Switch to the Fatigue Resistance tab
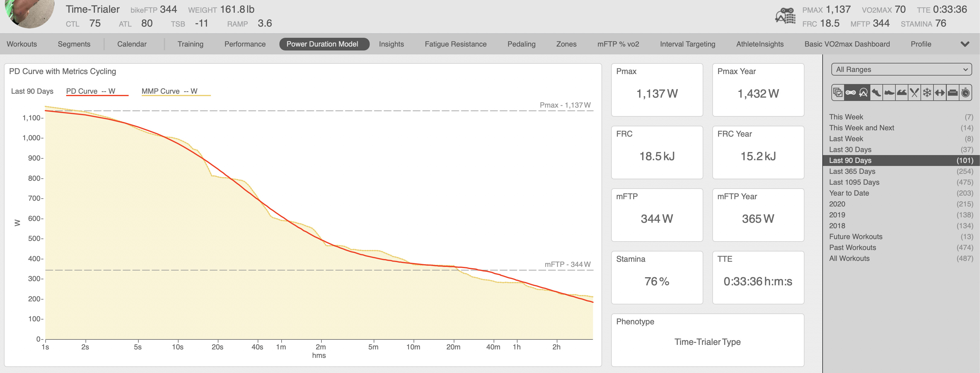This screenshot has height=373, width=980. point(455,44)
